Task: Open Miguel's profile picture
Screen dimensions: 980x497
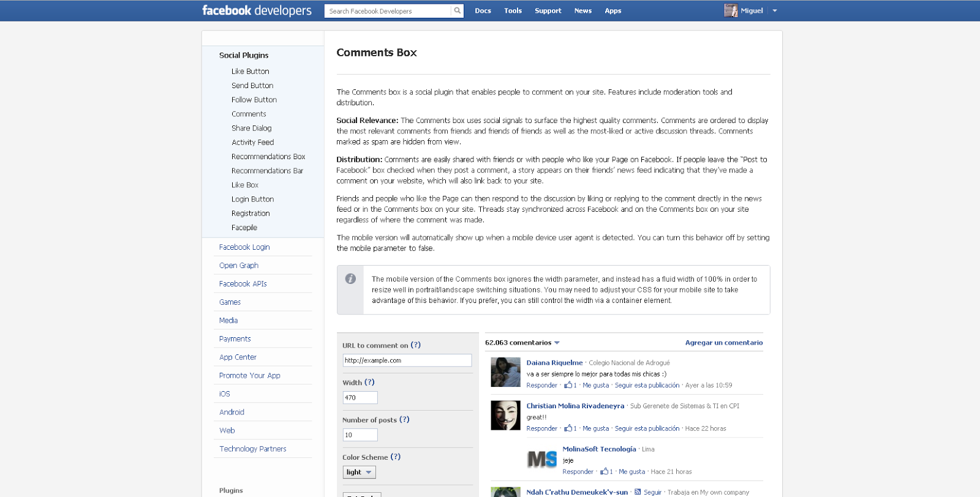Action: point(731,10)
